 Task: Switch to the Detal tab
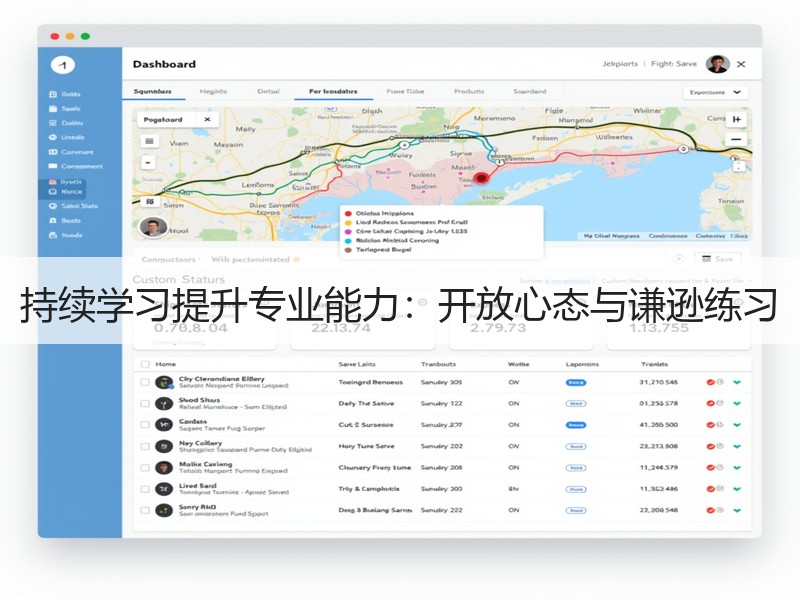point(268,91)
